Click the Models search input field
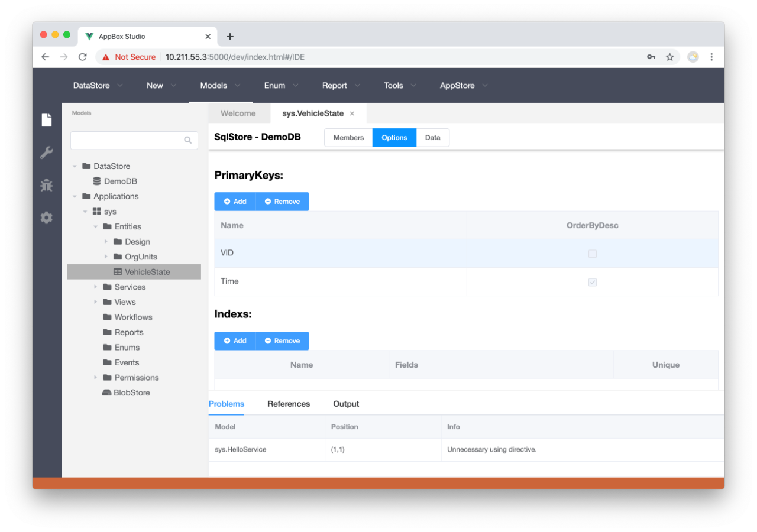The height and width of the screenshot is (532, 757). (134, 140)
